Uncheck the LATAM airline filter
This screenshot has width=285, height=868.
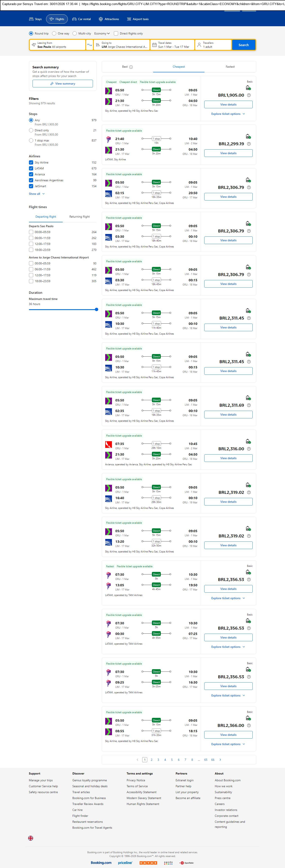click(x=31, y=169)
